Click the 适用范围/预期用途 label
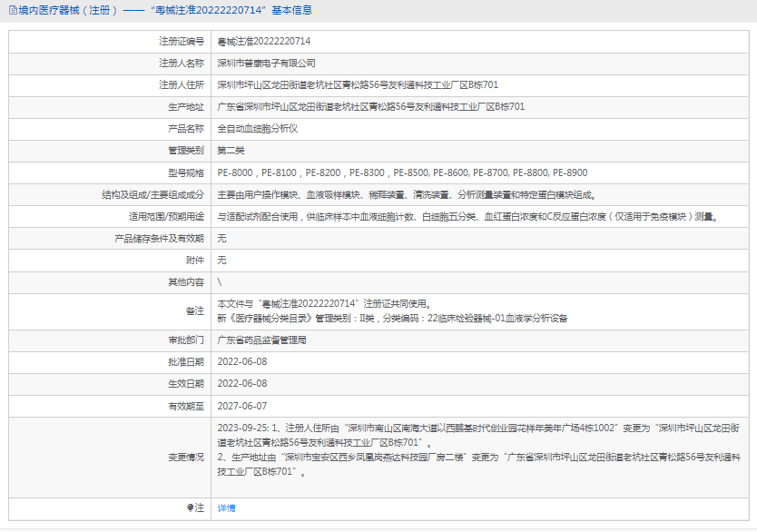Viewport: 757px width, 532px height. [x=166, y=217]
